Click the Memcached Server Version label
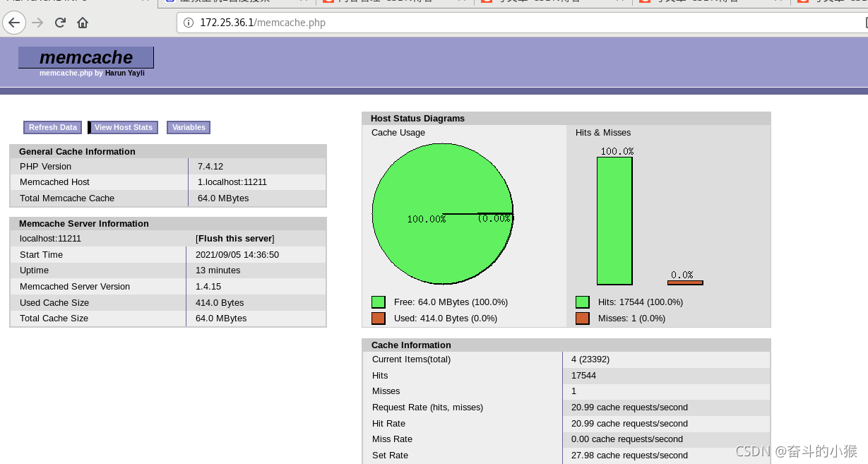This screenshot has width=868, height=464. 75,287
